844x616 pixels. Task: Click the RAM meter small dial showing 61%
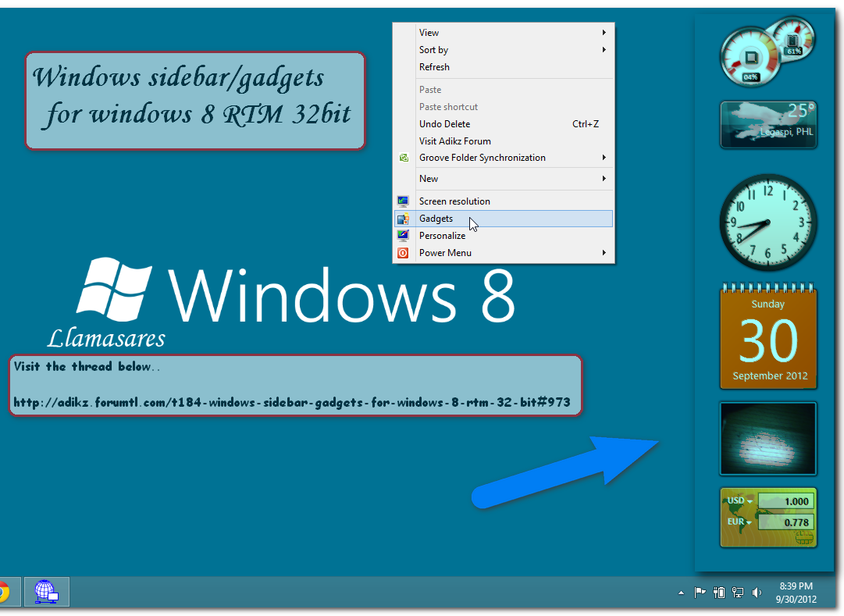point(792,39)
